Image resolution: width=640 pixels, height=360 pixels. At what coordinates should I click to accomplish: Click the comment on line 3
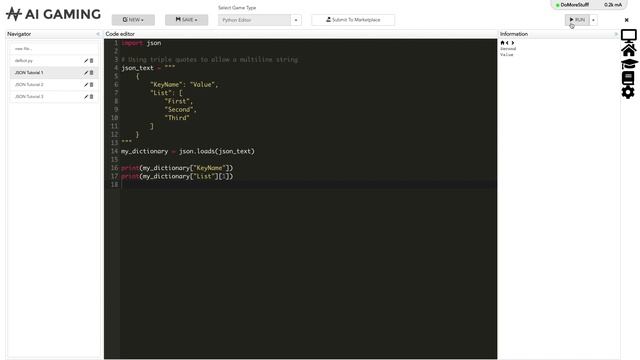point(210,60)
